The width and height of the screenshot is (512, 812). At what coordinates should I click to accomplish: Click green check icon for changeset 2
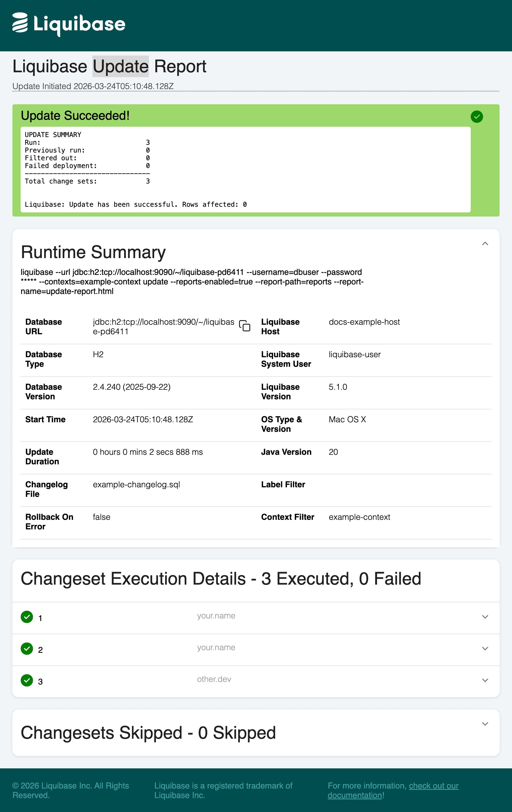coord(27,648)
